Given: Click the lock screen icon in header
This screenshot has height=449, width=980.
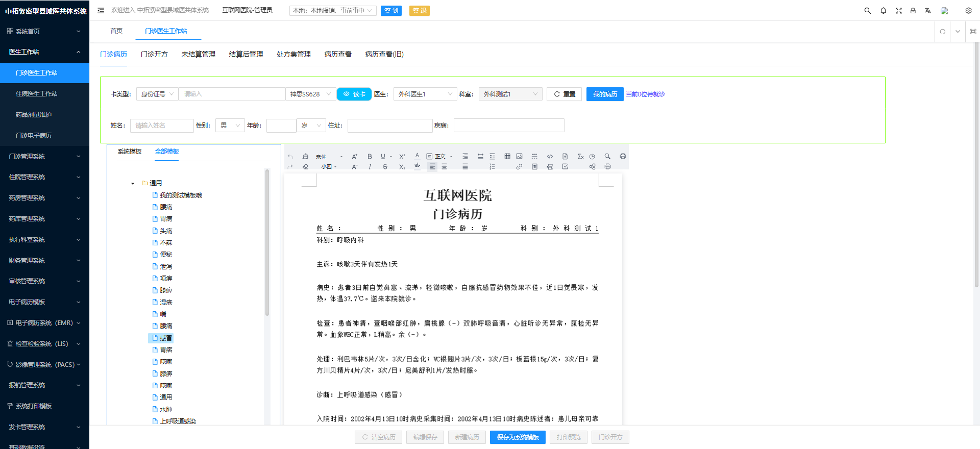Looking at the screenshot, I should click(913, 11).
